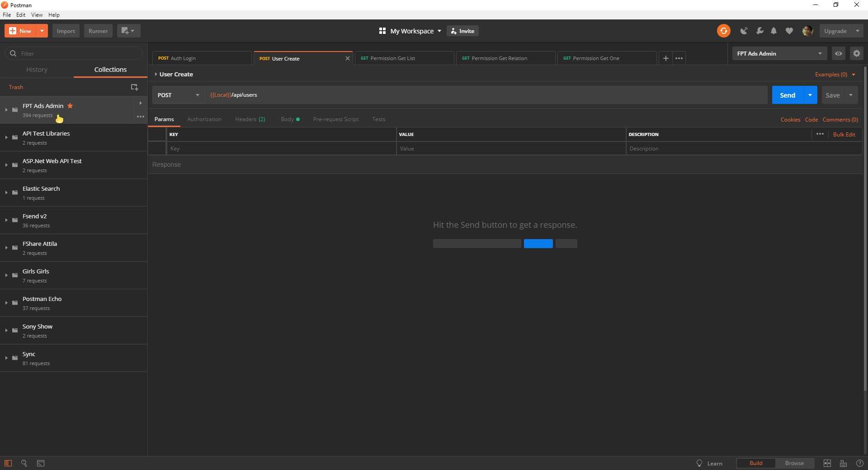The height and width of the screenshot is (470, 868).
Task: Click the request URL field
Action: pyautogui.click(x=486, y=95)
